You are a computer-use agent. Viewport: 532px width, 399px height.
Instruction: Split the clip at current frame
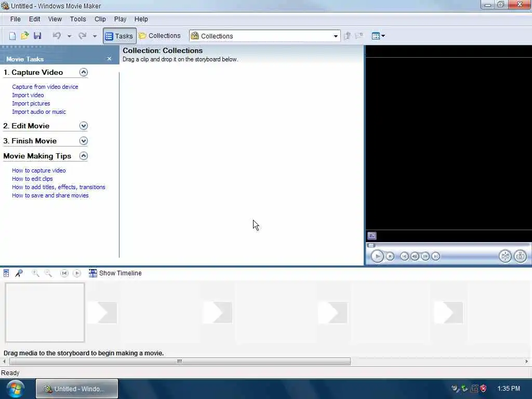pyautogui.click(x=505, y=256)
